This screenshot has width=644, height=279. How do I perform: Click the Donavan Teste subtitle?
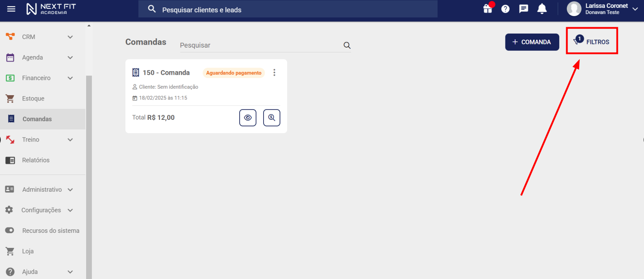(x=602, y=12)
